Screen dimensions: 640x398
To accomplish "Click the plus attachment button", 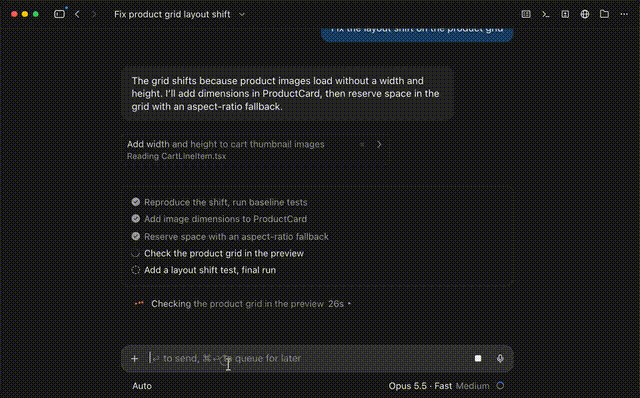I will pyautogui.click(x=134, y=358).
